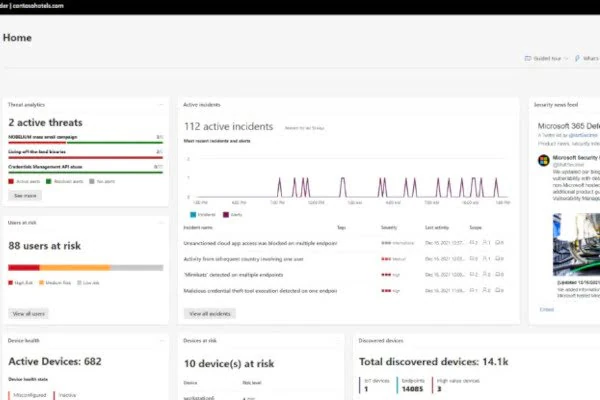Expand the Guided tour dropdown chevron

(566, 59)
